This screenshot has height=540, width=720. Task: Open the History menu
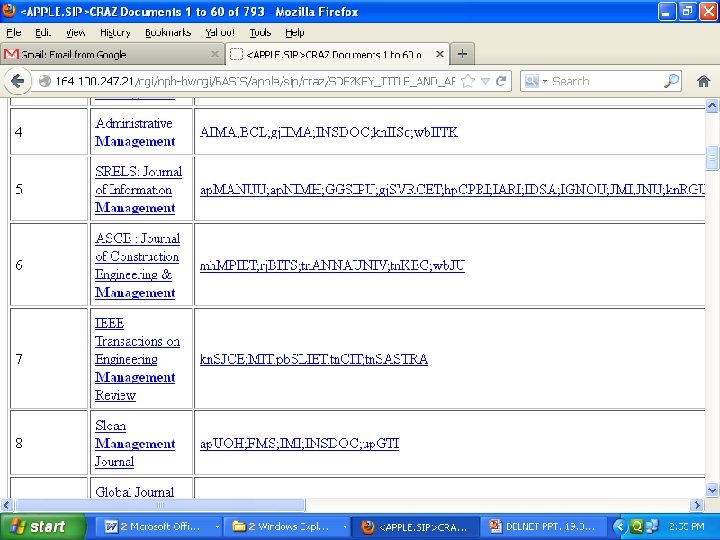[115, 33]
